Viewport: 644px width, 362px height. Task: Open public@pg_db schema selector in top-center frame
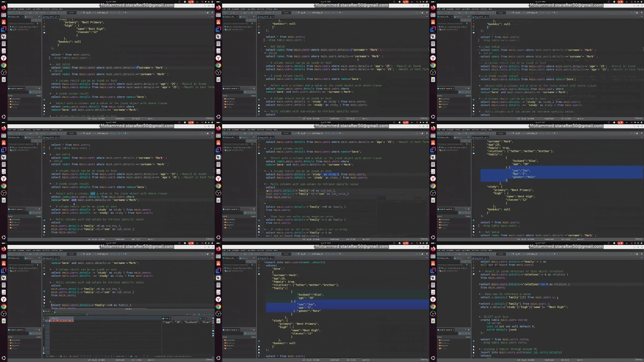coord(317,13)
